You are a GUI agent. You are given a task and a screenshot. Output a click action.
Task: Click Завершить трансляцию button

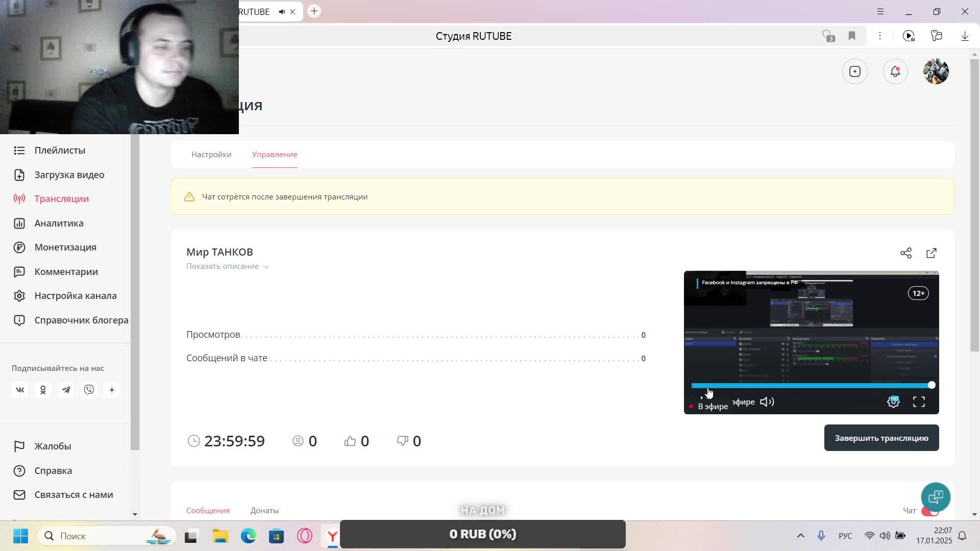point(881,438)
